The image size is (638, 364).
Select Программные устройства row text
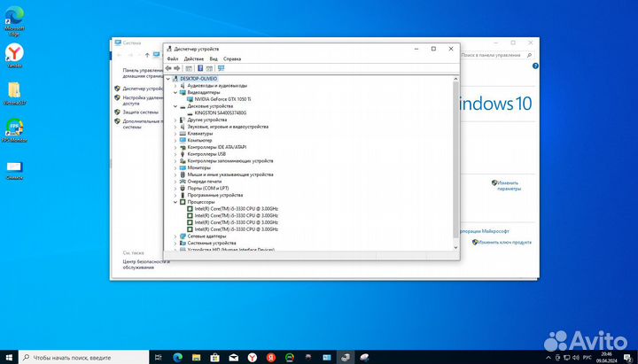pos(214,195)
